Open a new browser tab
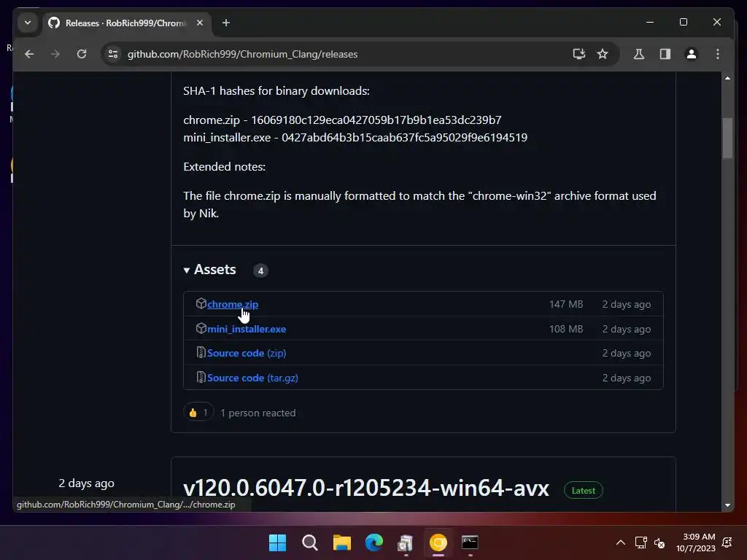 point(226,23)
